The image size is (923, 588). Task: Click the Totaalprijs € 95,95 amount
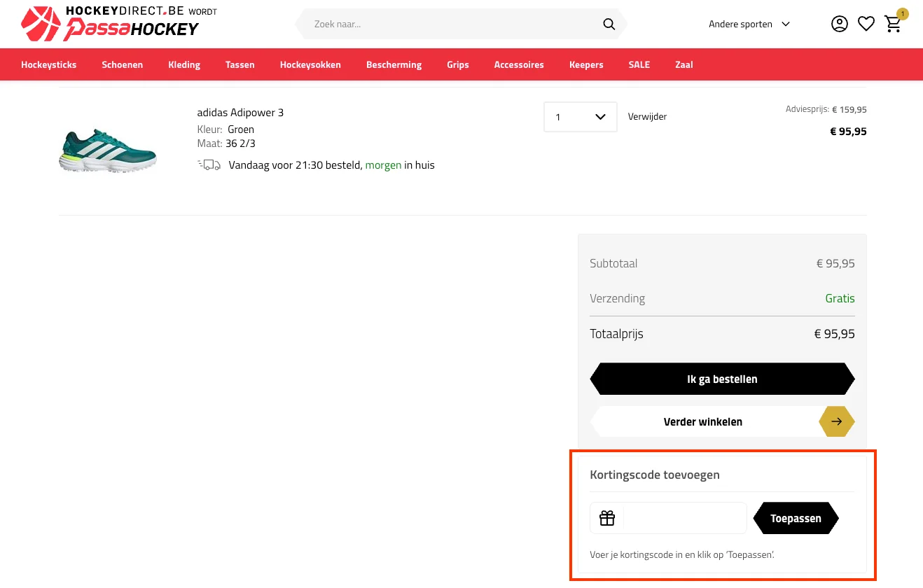834,334
